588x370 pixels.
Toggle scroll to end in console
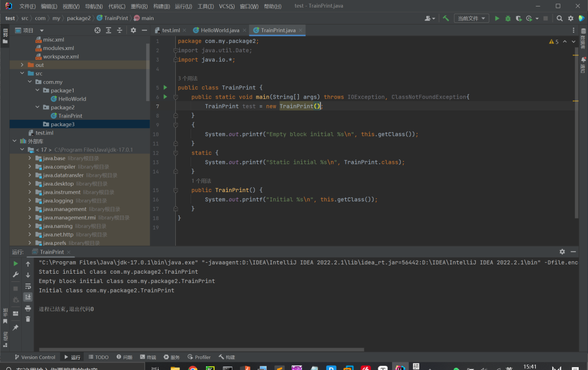pyautogui.click(x=28, y=297)
